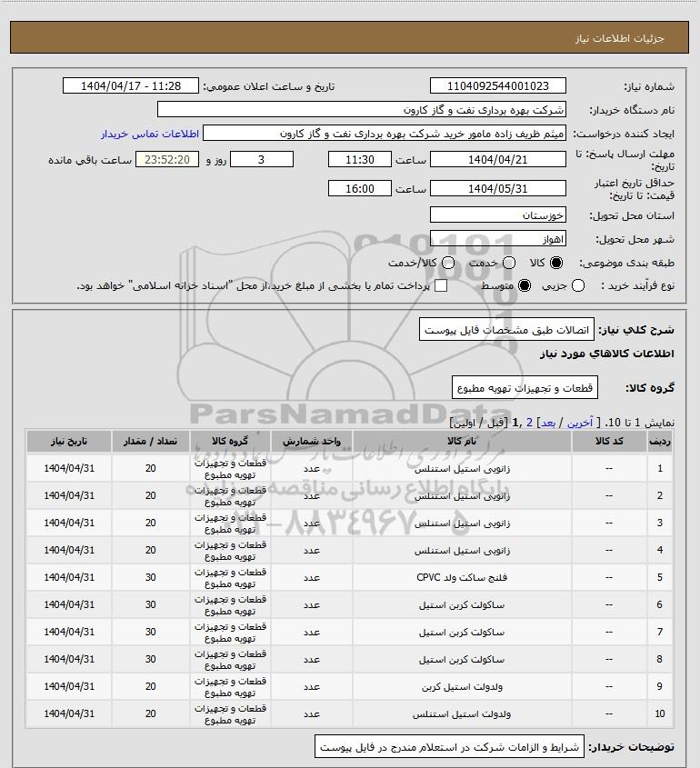Select row 9 item ولدولت استیل کربن

click(462, 687)
